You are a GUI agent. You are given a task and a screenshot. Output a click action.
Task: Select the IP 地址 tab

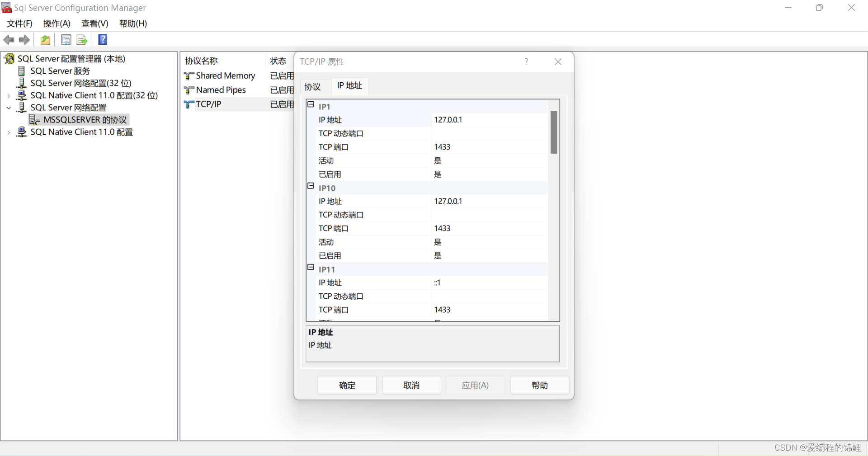pyautogui.click(x=349, y=85)
